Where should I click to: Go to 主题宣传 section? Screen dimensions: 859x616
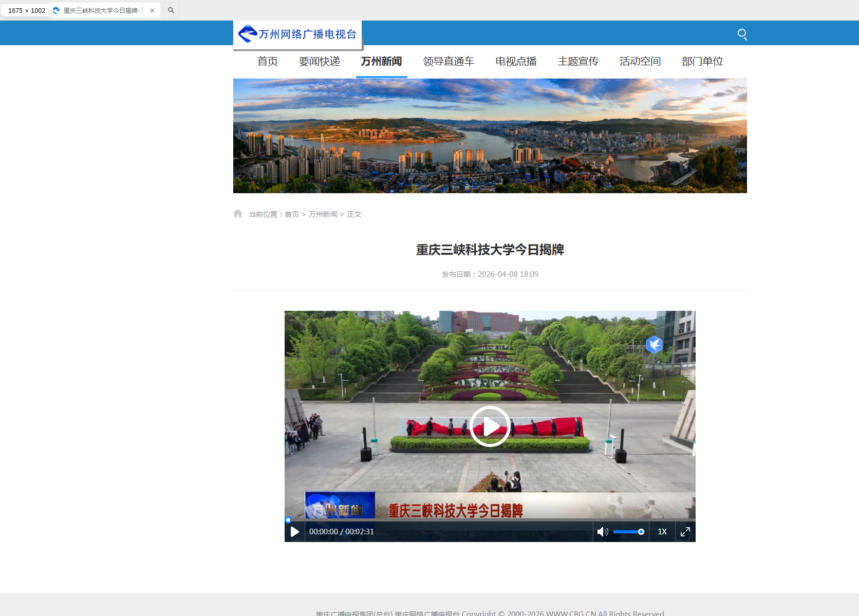click(x=578, y=62)
